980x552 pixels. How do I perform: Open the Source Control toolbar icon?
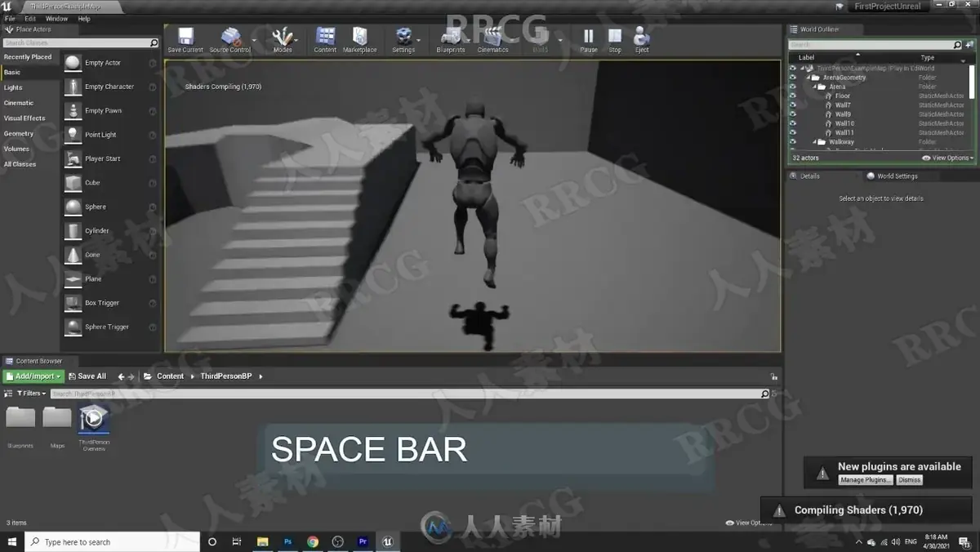click(230, 37)
